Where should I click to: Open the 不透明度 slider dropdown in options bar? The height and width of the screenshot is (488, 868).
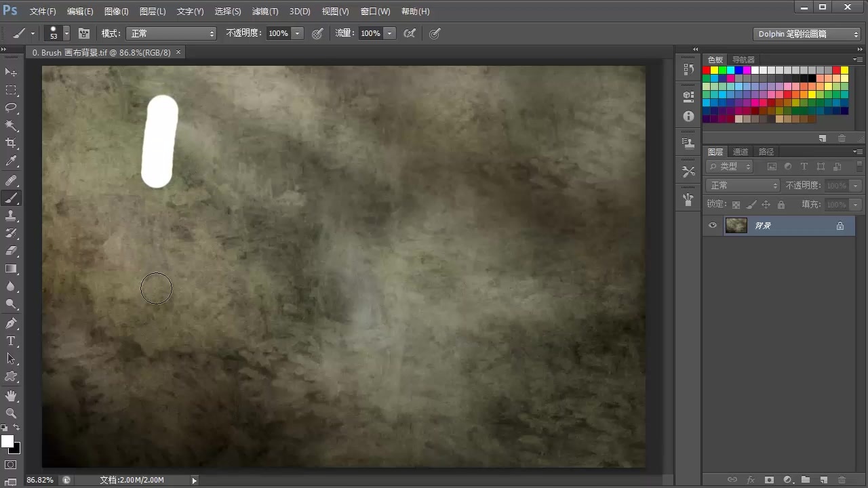(297, 33)
